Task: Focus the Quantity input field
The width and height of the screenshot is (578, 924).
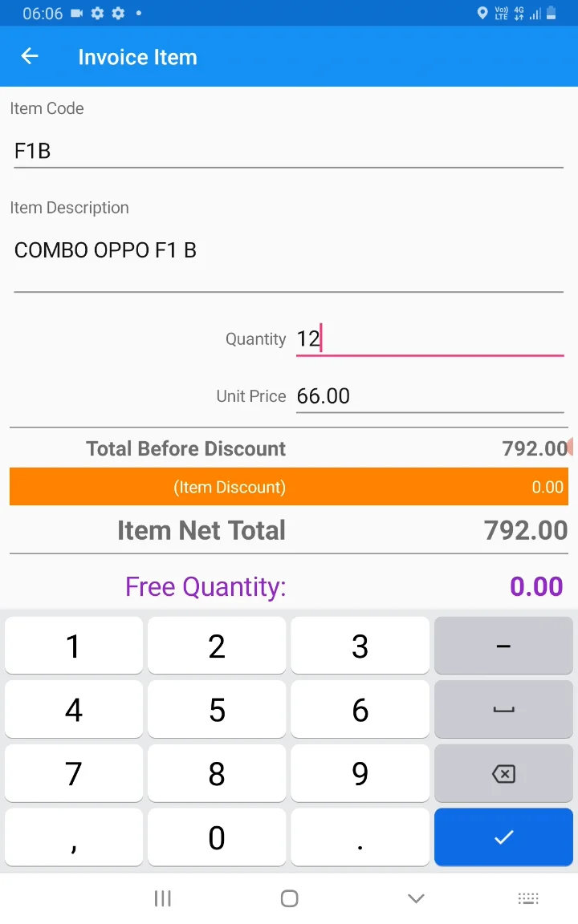Action: [x=429, y=339]
